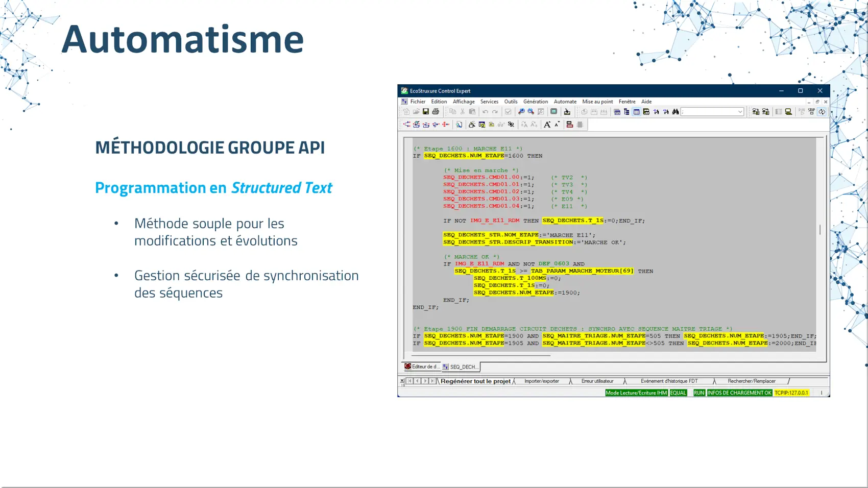Click the undo arrow icon
Viewport: 868px width, 488px height.
point(485,112)
